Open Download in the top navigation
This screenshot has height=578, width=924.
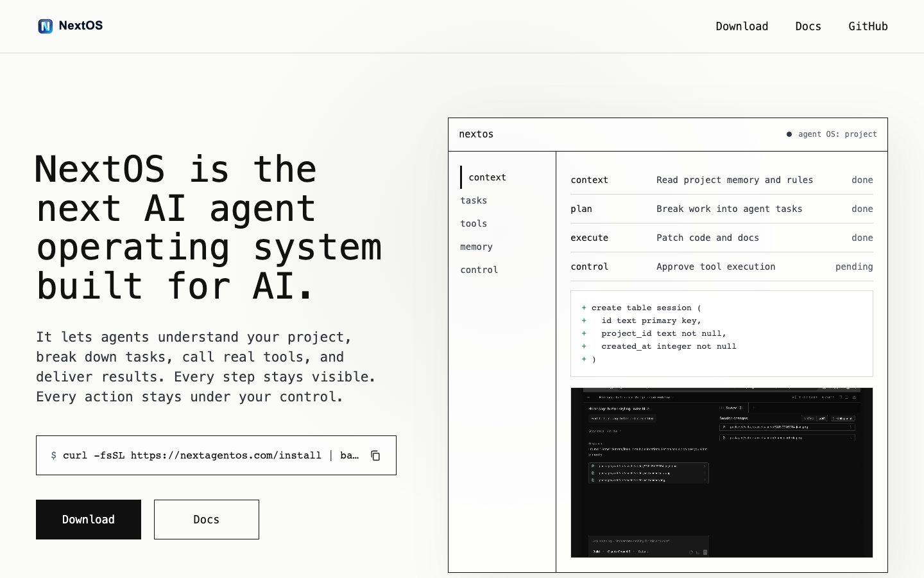click(x=742, y=26)
